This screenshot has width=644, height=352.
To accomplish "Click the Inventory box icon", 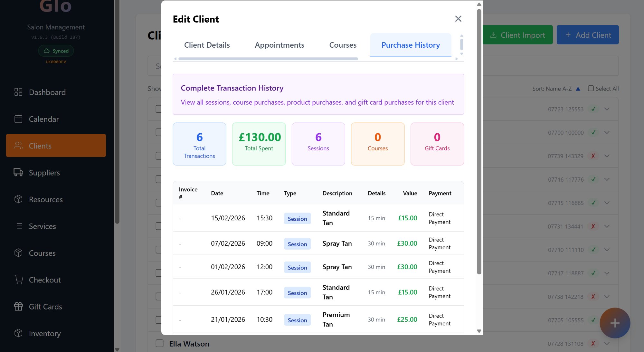I will pos(18,333).
